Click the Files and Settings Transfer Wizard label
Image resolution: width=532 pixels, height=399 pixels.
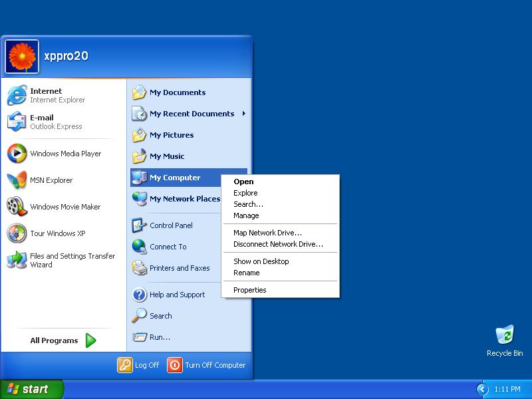[72, 260]
